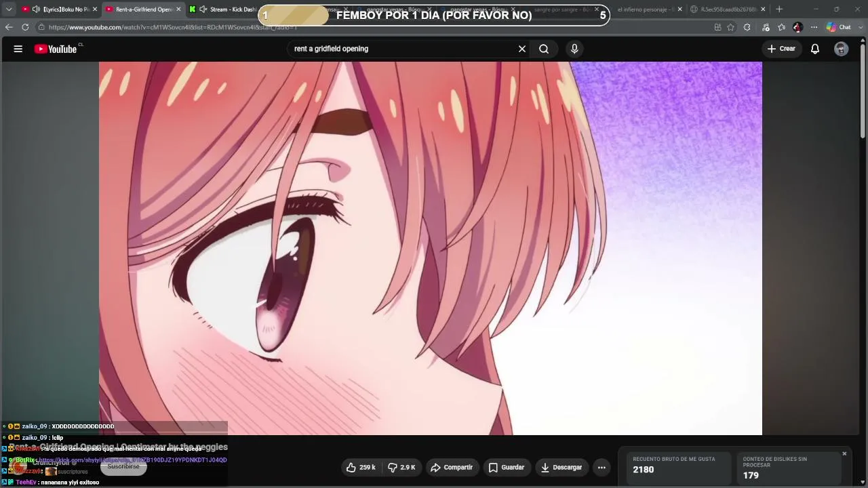Close the Rent-a-Girlfriend Opening tab

pyautogui.click(x=178, y=9)
